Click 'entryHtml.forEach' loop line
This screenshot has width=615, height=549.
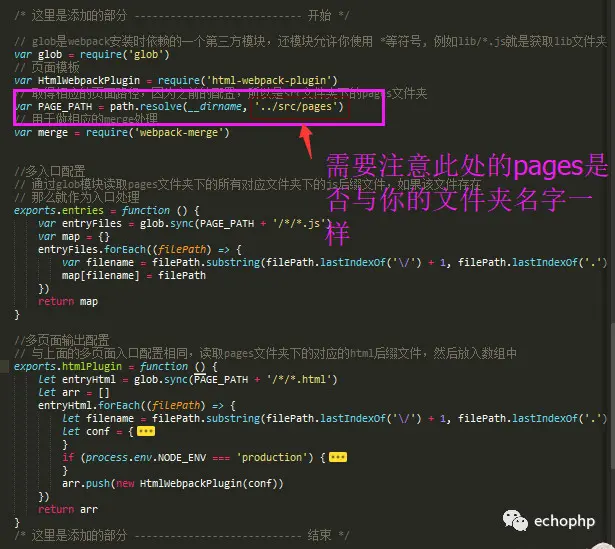(136, 405)
